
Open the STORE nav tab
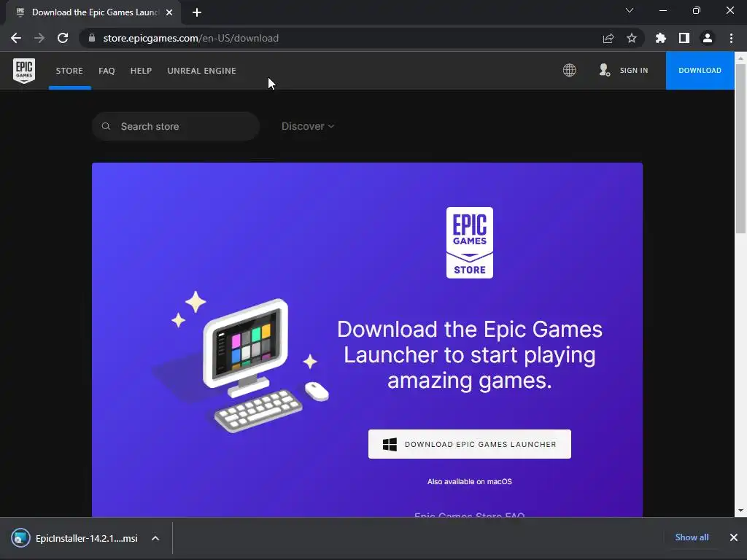pos(69,71)
